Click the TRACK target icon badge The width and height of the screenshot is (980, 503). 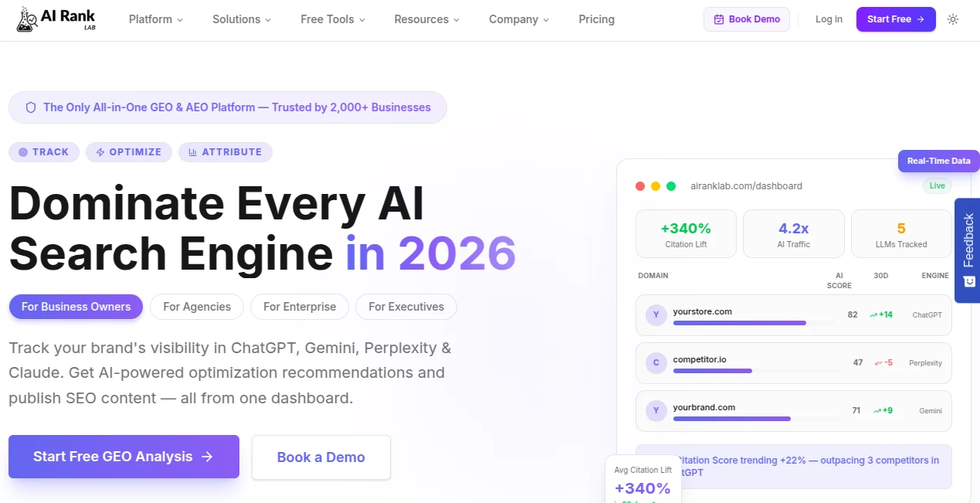point(44,152)
